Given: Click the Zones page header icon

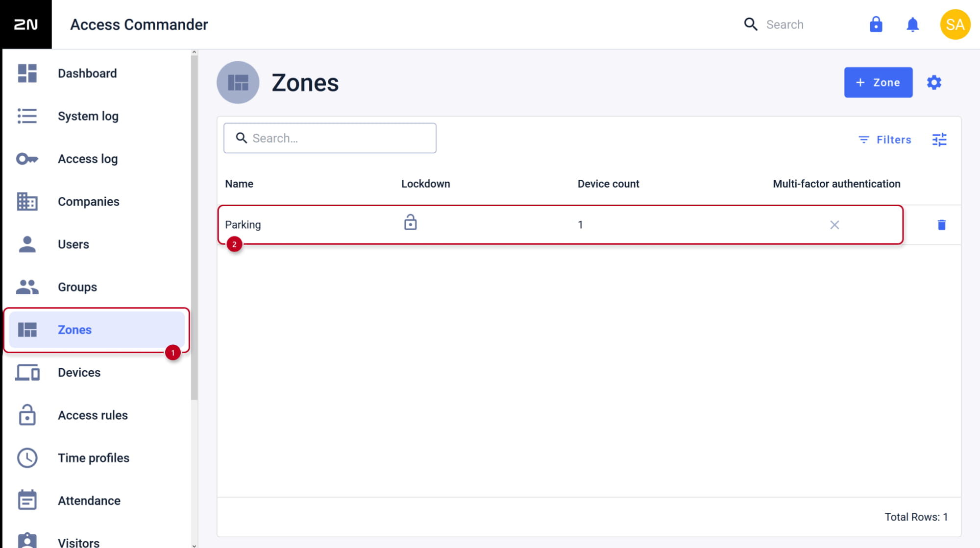Looking at the screenshot, I should coord(238,82).
